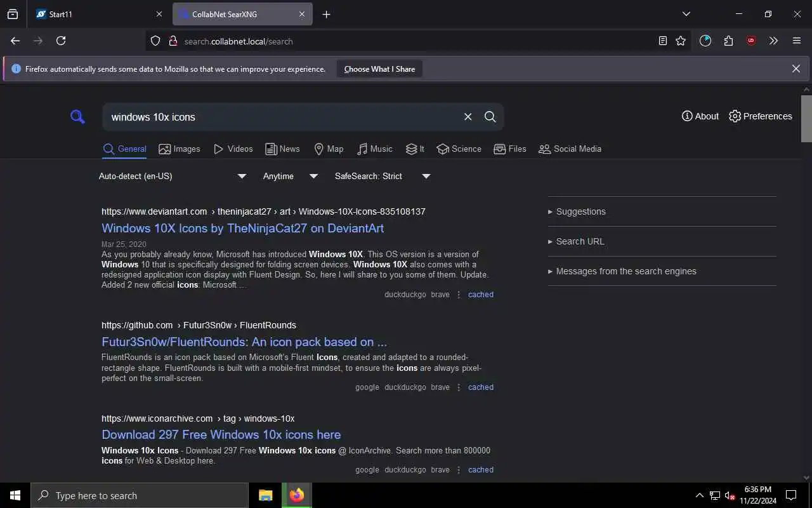Open network status tray icon
The height and width of the screenshot is (508, 812).
(x=714, y=495)
